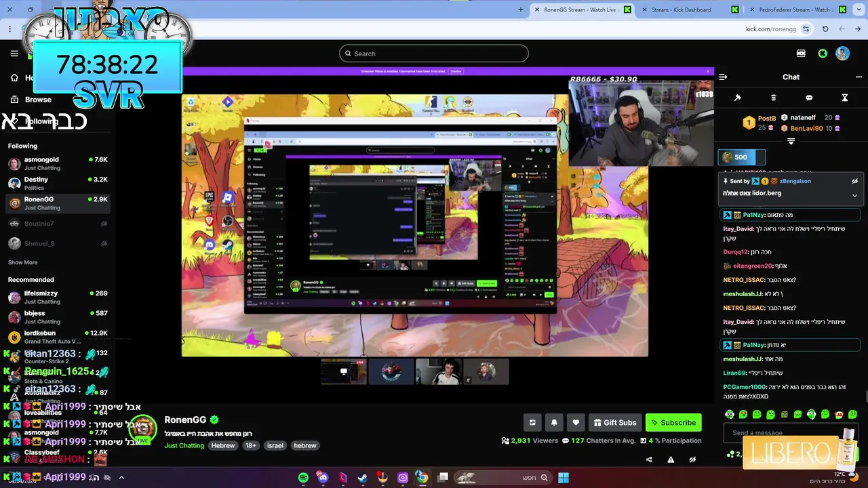This screenshot has width=868, height=488.
Task: Expand Show More in the Following list
Action: 23,262
